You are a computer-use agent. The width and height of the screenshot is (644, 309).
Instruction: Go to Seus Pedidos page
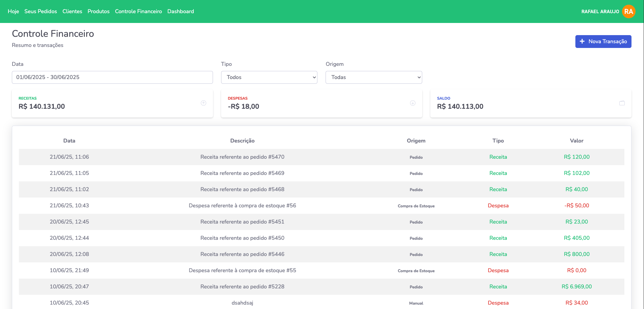(41, 11)
